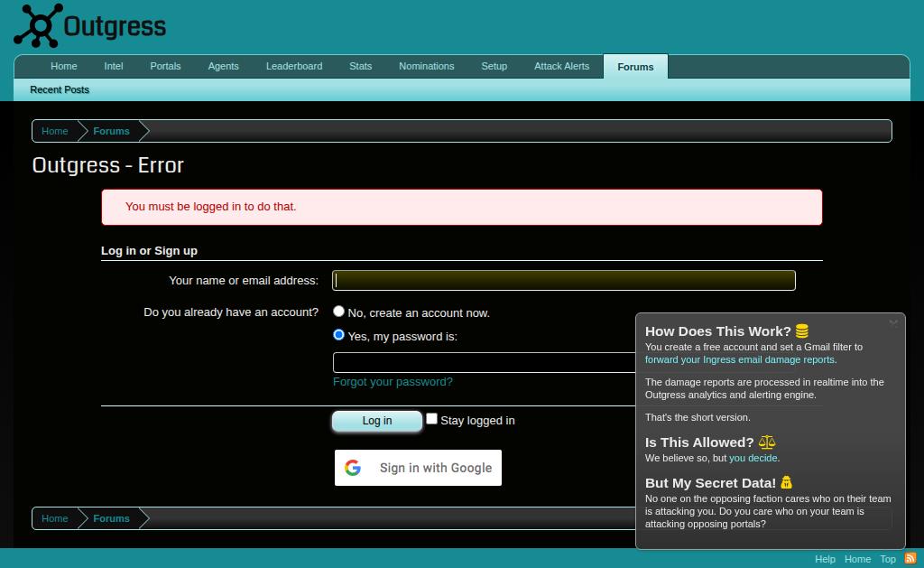Click the name or email address field

563,280
